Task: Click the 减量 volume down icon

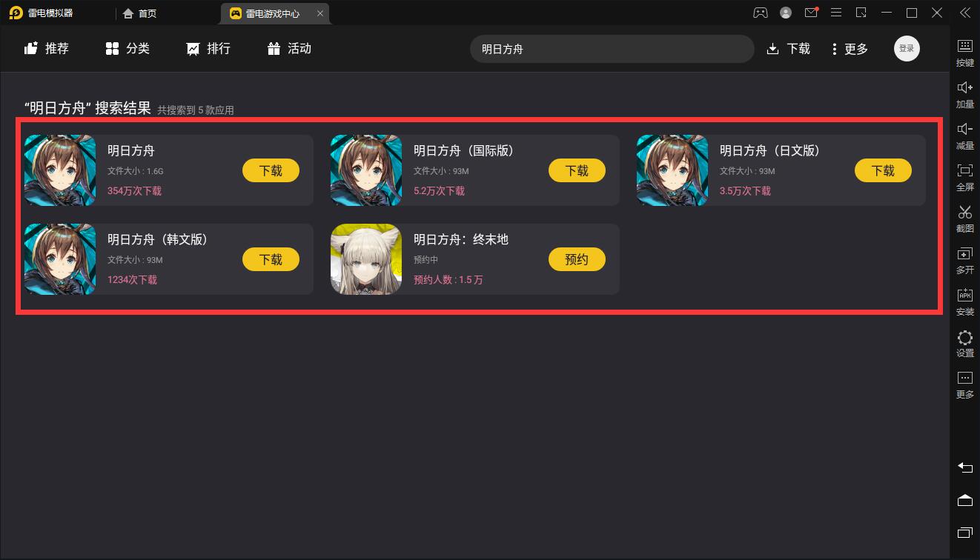Action: [x=964, y=136]
